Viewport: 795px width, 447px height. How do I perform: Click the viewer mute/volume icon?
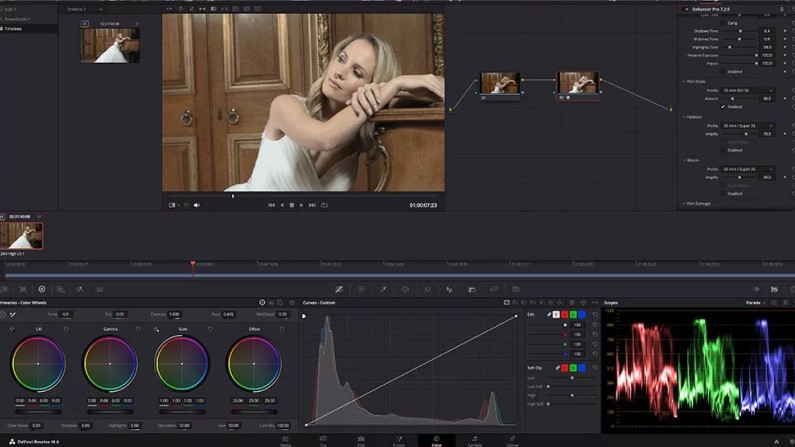(197, 205)
